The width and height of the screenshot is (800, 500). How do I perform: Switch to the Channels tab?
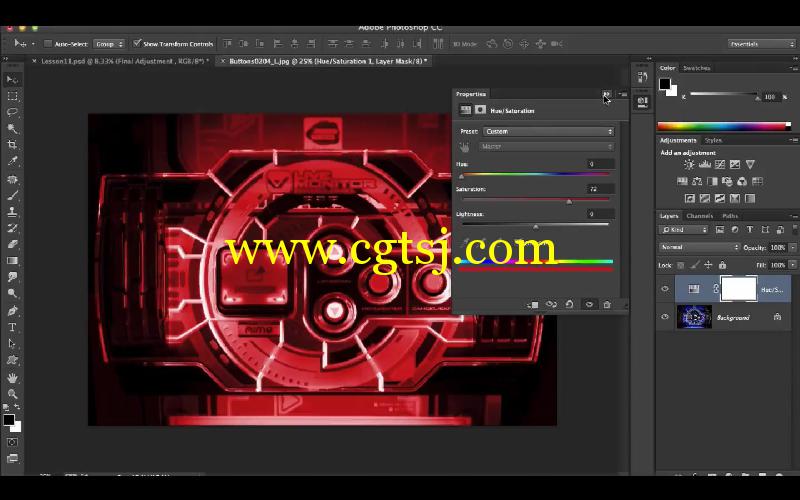(699, 216)
